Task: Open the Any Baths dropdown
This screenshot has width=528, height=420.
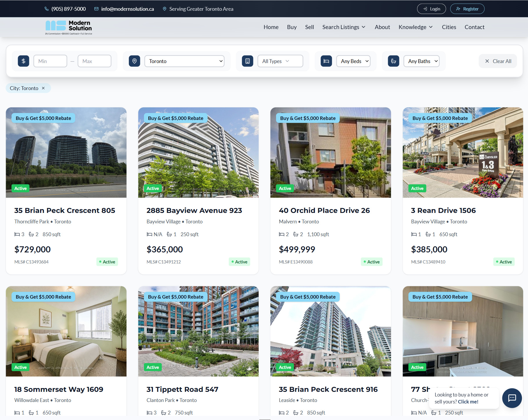Action: point(421,61)
